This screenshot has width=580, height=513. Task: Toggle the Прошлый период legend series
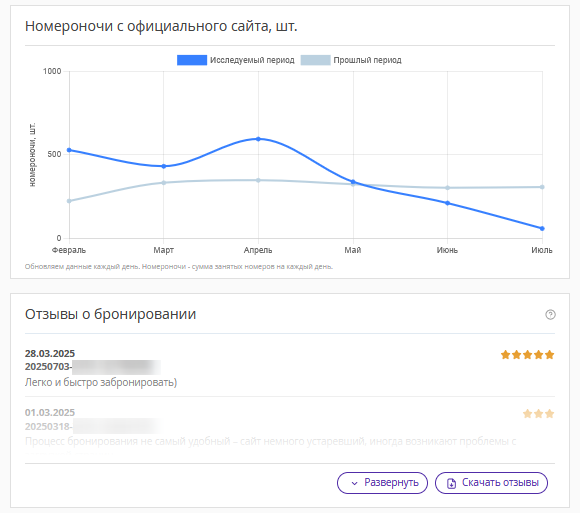pyautogui.click(x=351, y=60)
